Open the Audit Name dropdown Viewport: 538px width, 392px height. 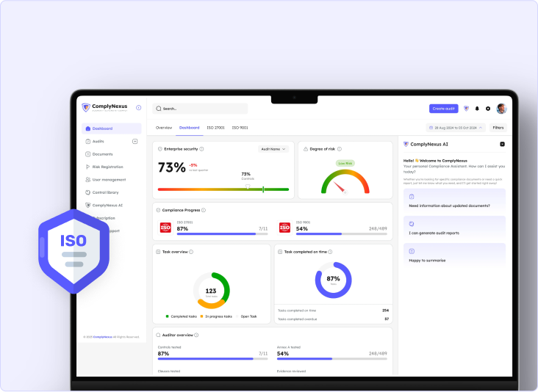[x=273, y=149]
